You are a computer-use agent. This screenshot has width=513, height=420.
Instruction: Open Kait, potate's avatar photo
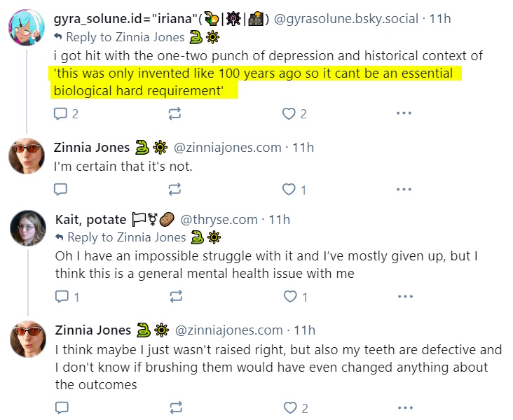point(28,227)
